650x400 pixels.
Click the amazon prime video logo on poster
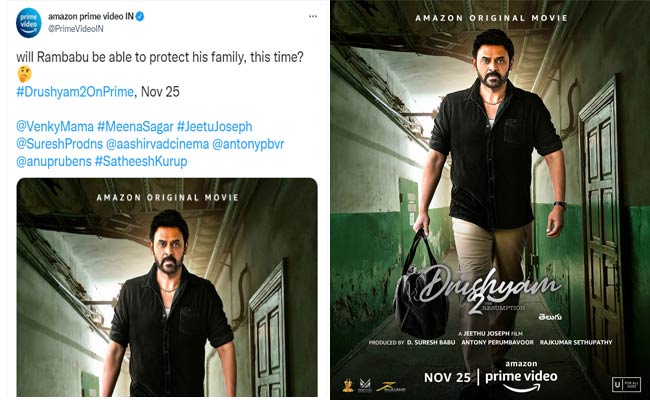pyautogui.click(x=521, y=376)
